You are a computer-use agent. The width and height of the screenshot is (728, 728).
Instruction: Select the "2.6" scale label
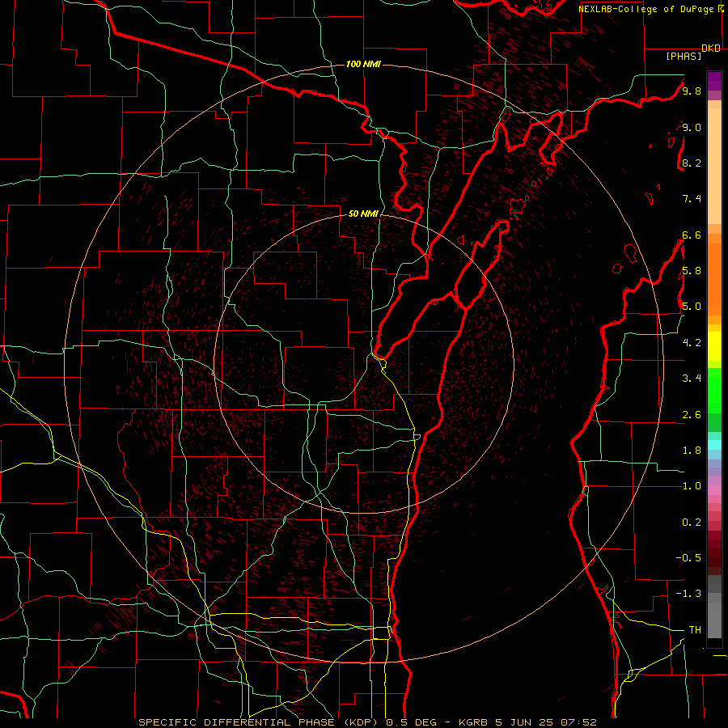pyautogui.click(x=692, y=415)
